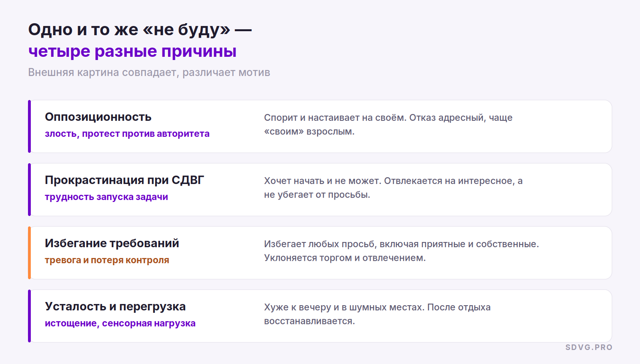Click description starting «Хочет начать и не может»
The height and width of the screenshot is (364, 640).
pyautogui.click(x=393, y=188)
